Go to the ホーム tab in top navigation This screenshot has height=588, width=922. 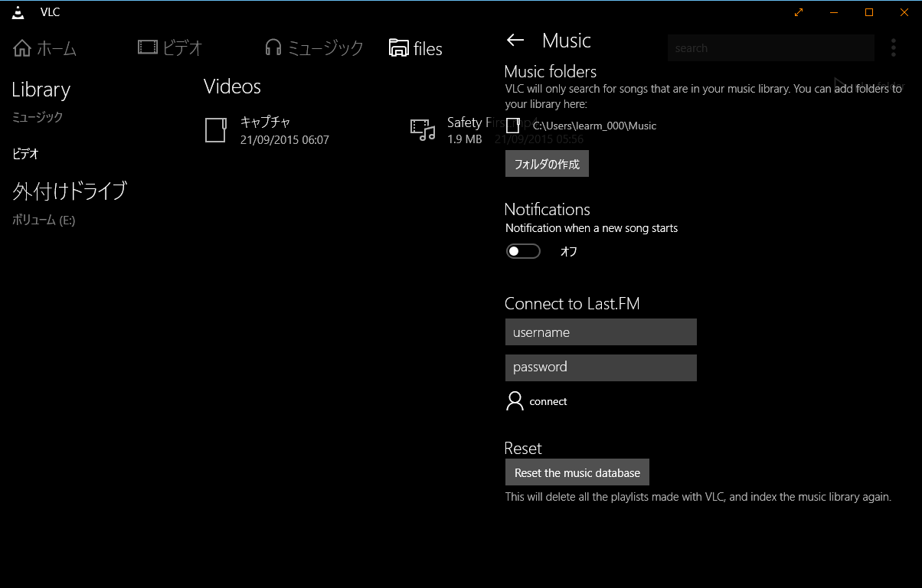[45, 48]
